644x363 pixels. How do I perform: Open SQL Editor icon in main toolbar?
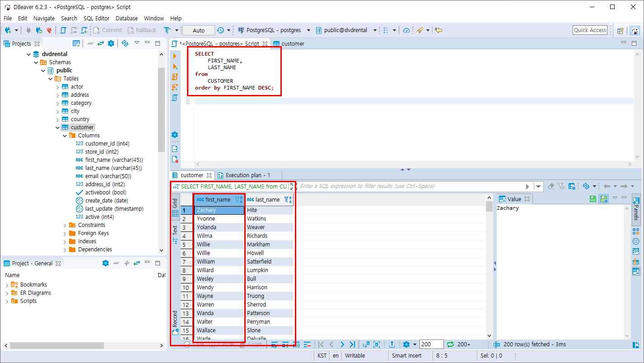[63, 30]
